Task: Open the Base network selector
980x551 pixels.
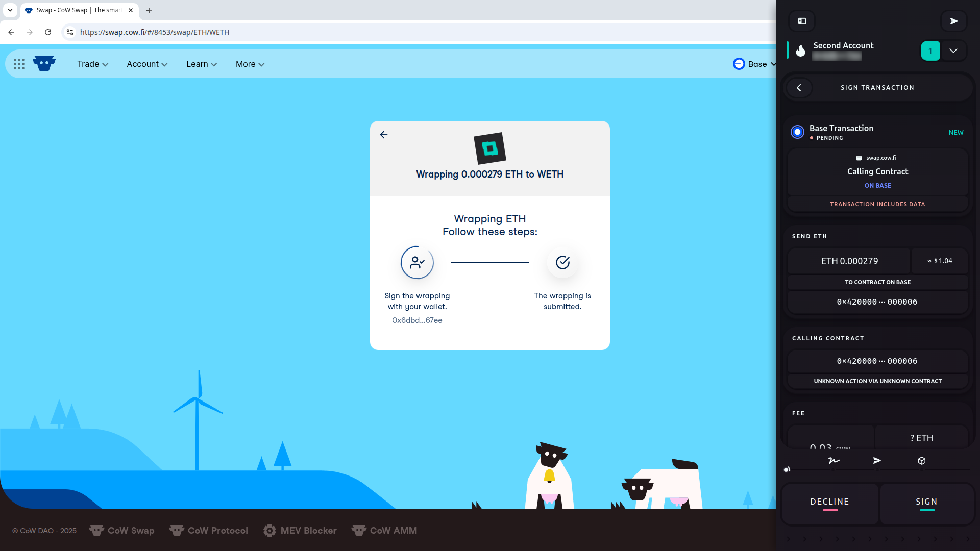Action: coord(754,64)
